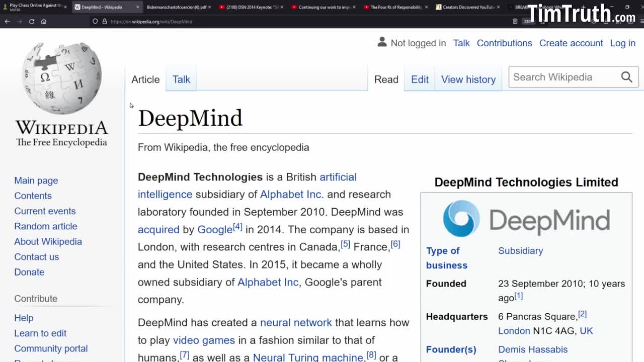Image resolution: width=644 pixels, height=362 pixels.
Task: Click the shield tracking protection icon
Action: 95,22
